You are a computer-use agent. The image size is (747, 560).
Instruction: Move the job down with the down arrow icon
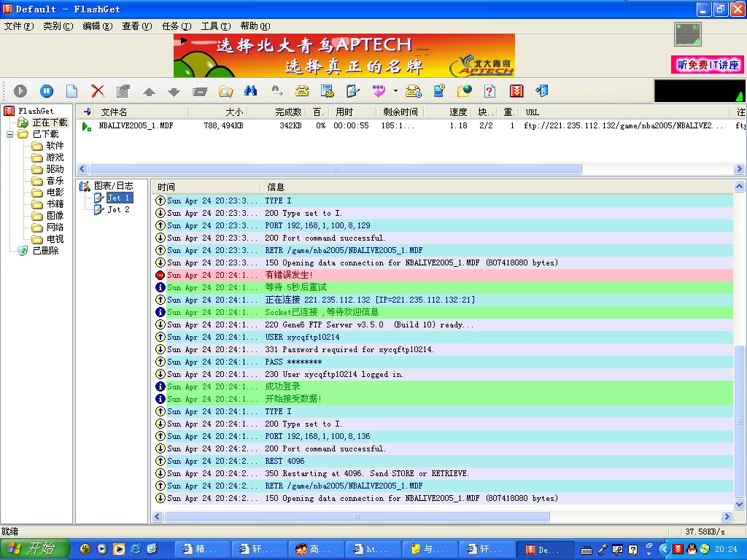[x=174, y=92]
